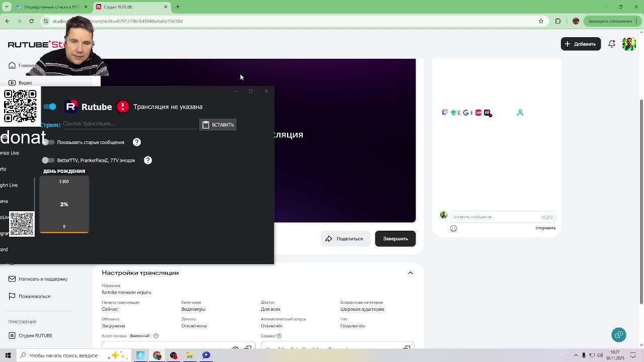Click the Twitch icon in chat panel
Screen dimensions: 644x362
(x=445, y=113)
